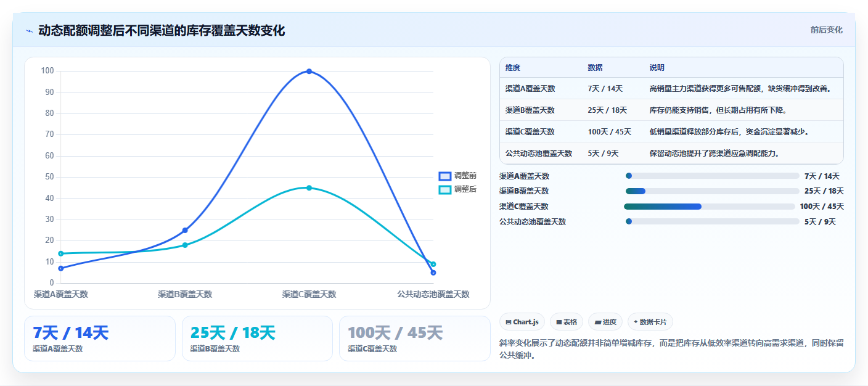Click the 进度 tag chip
868x386 pixels.
605,322
